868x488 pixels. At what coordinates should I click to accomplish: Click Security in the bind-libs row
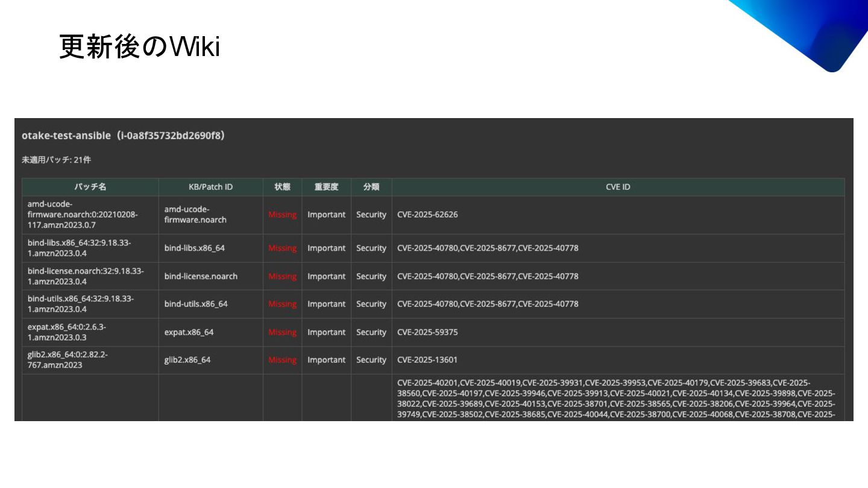tap(371, 248)
